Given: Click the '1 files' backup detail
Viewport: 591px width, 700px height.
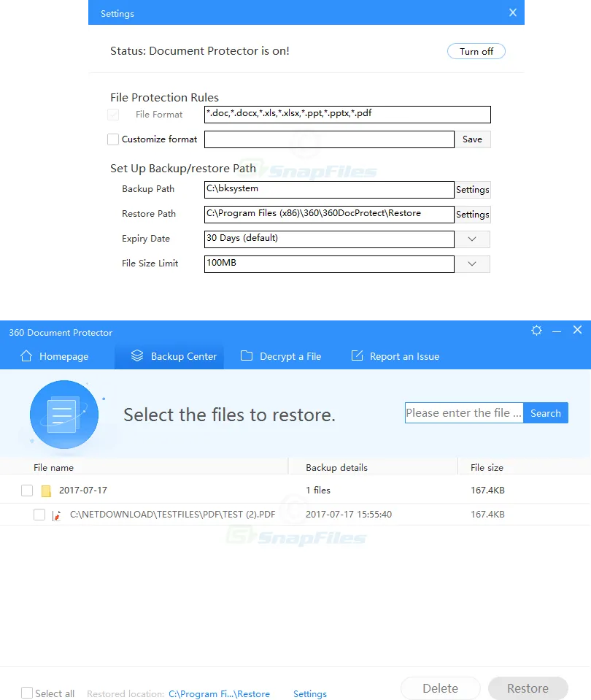Looking at the screenshot, I should (x=318, y=491).
